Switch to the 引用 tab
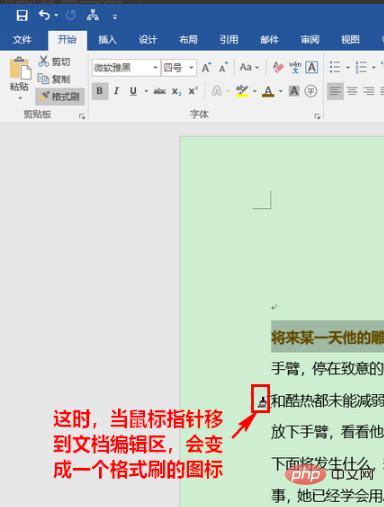The image size is (384, 507). coord(229,40)
